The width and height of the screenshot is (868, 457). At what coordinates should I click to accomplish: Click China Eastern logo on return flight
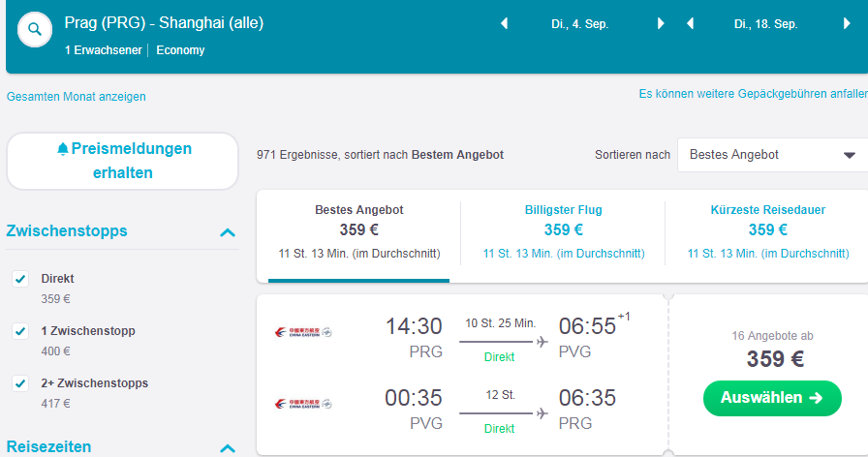click(x=303, y=404)
